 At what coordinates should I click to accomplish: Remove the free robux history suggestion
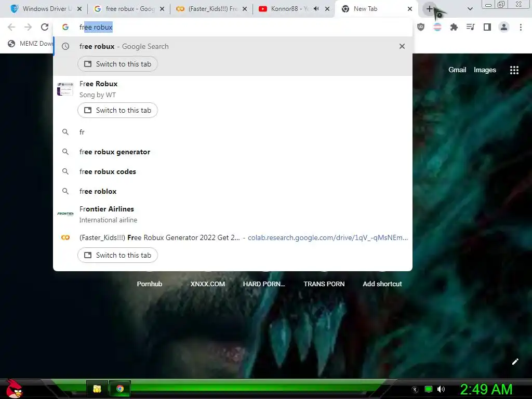click(x=402, y=46)
